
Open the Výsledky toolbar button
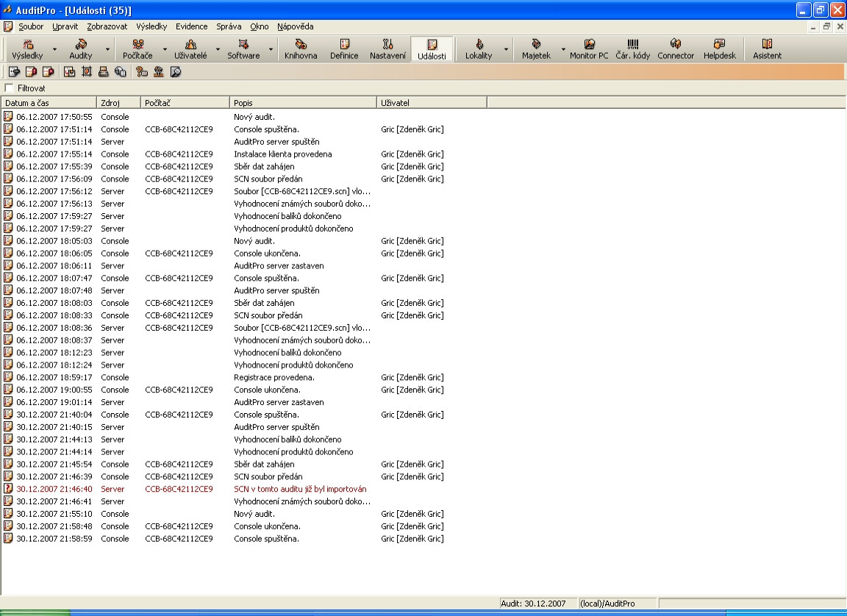(x=27, y=49)
